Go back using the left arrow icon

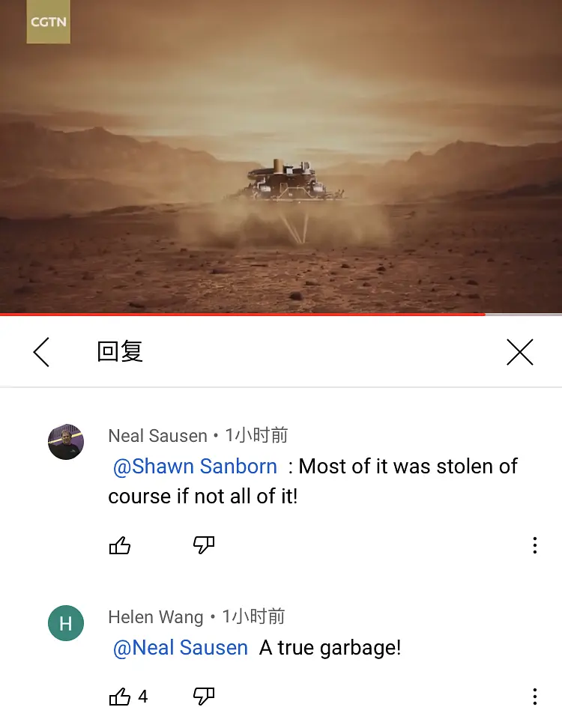coord(41,352)
